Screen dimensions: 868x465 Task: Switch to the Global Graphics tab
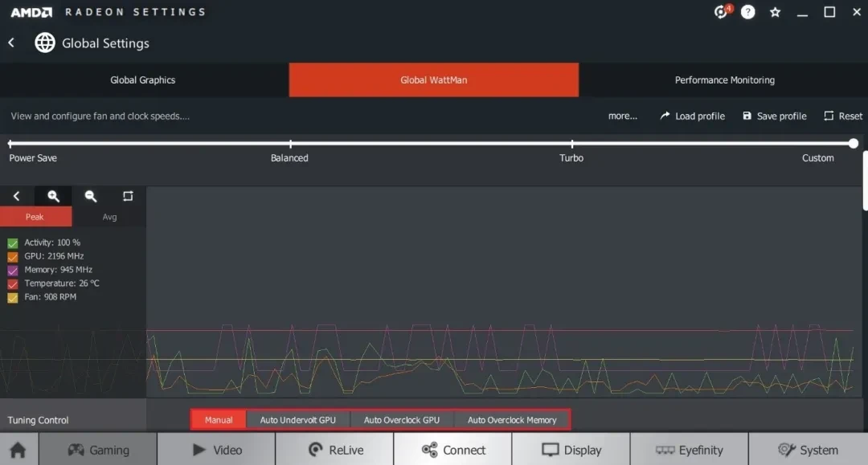coord(143,80)
